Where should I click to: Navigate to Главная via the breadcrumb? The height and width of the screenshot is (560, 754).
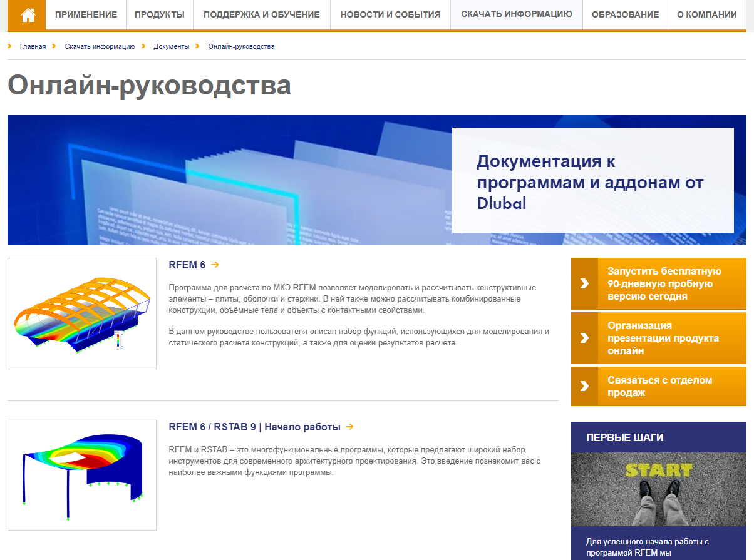tap(33, 46)
